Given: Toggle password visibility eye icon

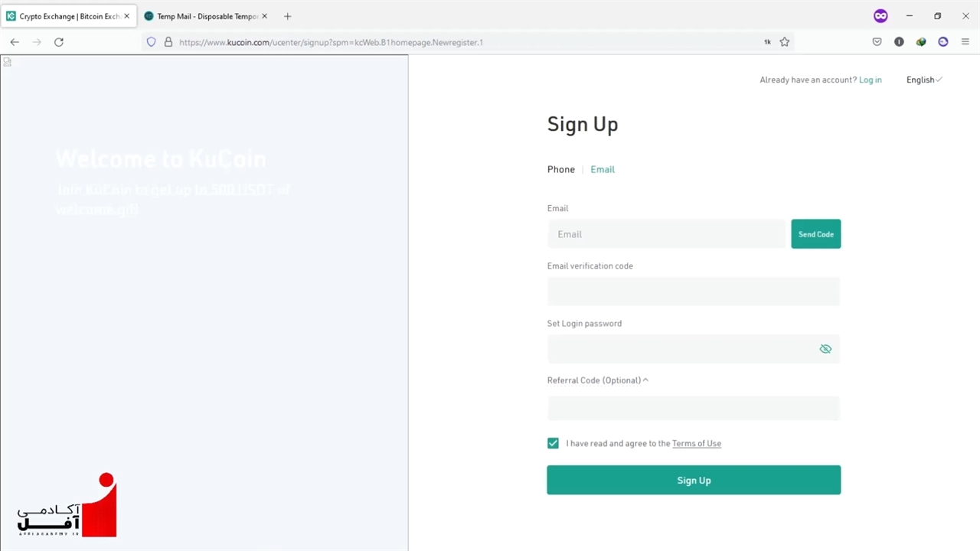Looking at the screenshot, I should [x=825, y=349].
